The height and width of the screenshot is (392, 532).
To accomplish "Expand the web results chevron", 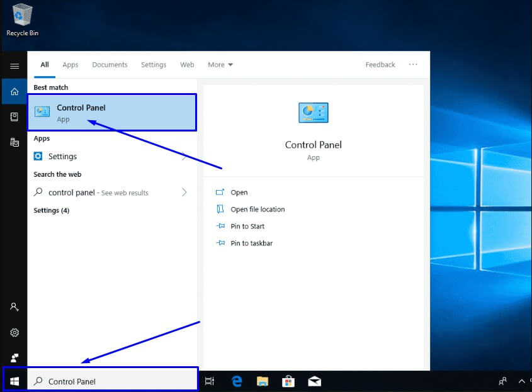I will point(184,193).
